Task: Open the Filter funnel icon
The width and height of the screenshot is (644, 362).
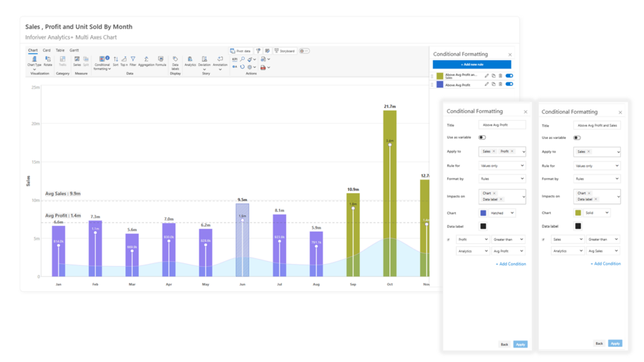Action: click(x=133, y=59)
